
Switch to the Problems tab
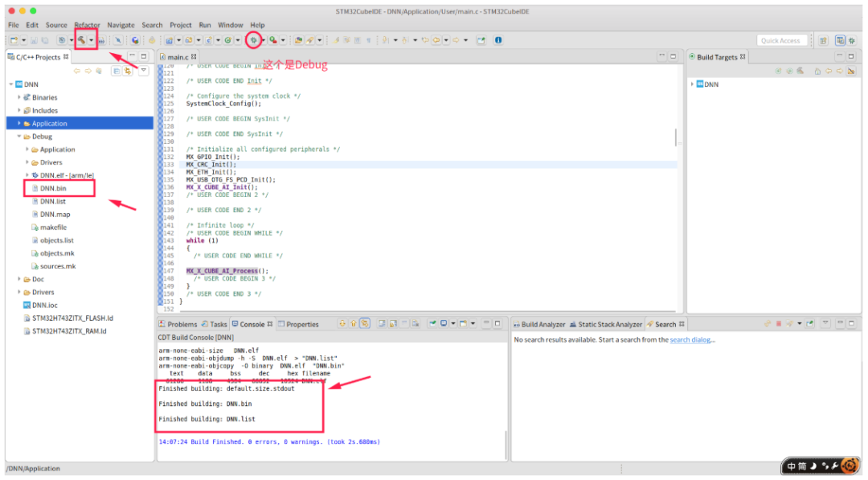(178, 324)
